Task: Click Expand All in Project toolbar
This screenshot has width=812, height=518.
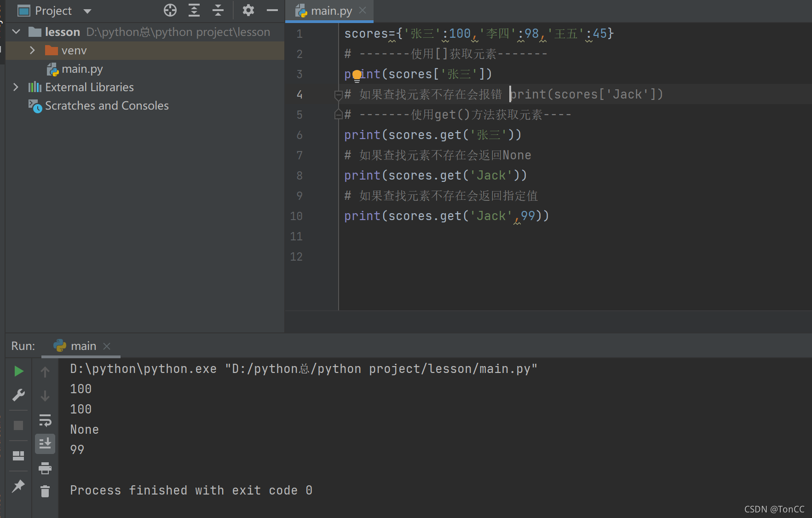Action: coord(194,10)
